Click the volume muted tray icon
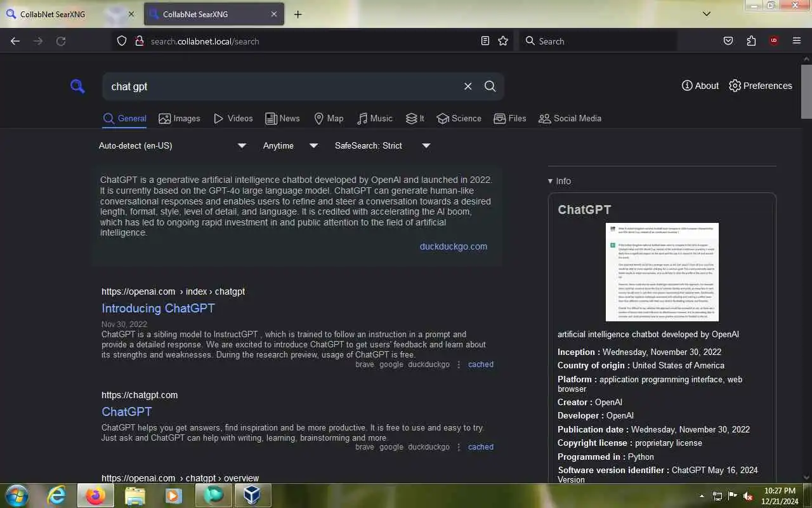 (748, 496)
